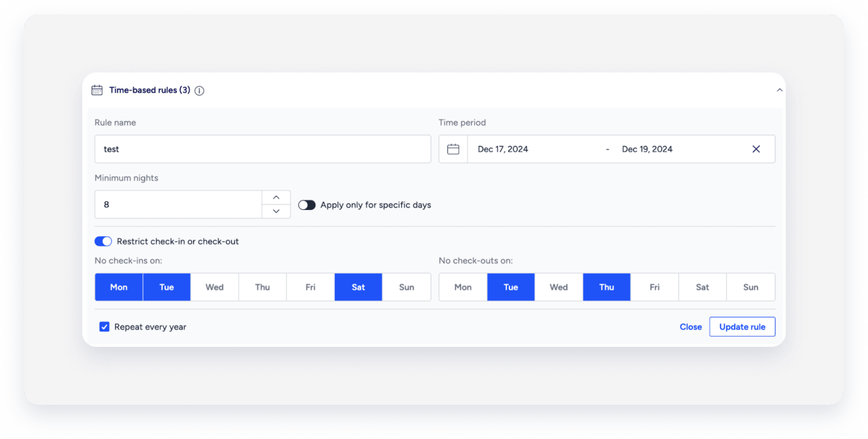This screenshot has width=868, height=439.
Task: Select the start date Dec 17, 2024
Action: tap(503, 149)
